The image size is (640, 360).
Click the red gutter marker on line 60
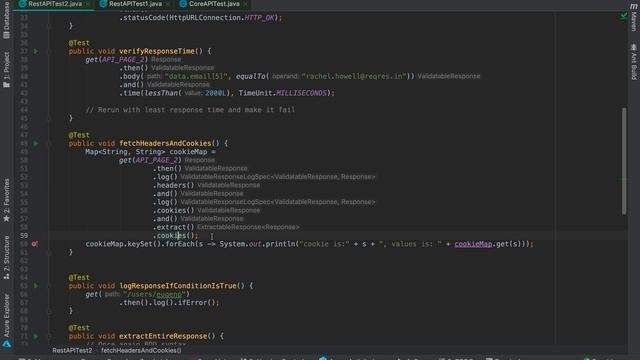(35, 244)
